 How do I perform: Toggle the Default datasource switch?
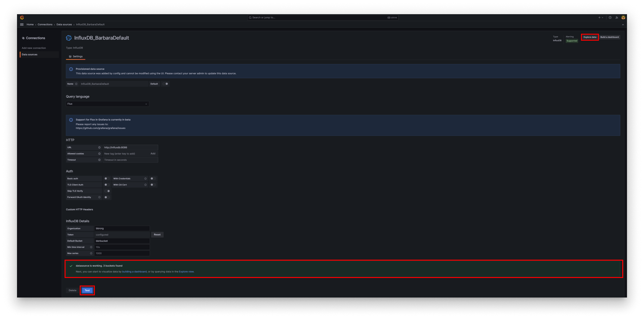point(165,84)
